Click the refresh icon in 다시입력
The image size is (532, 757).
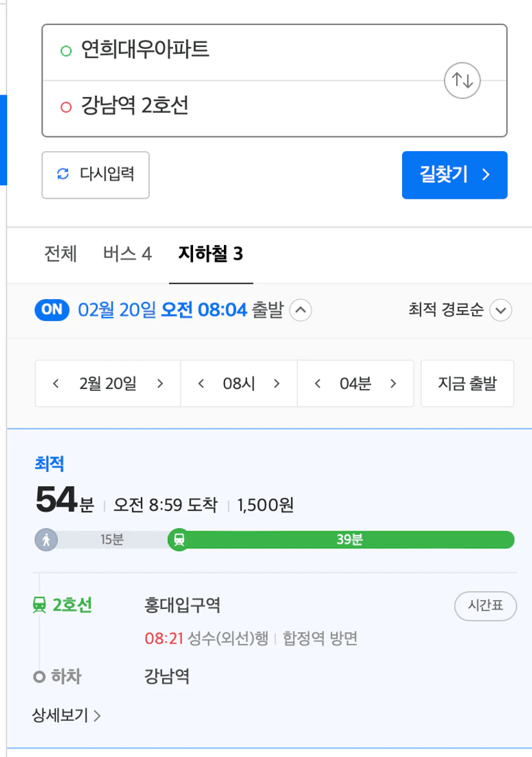63,174
